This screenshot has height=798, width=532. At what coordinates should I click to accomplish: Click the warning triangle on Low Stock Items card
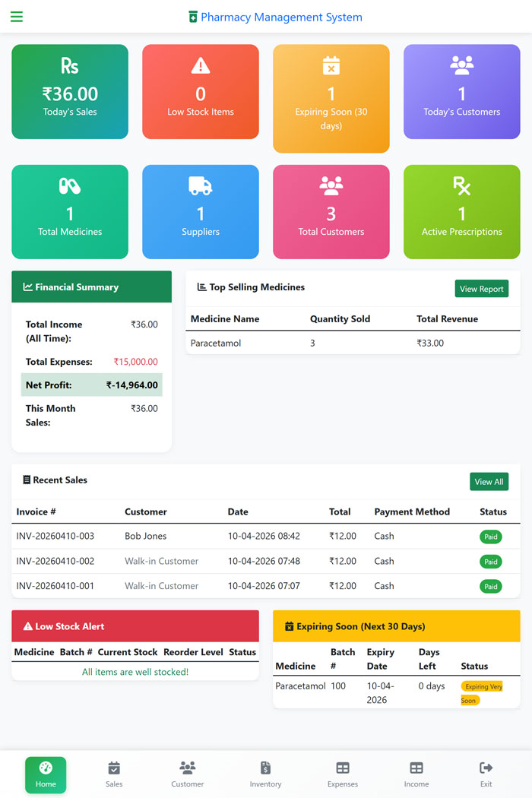pos(201,65)
